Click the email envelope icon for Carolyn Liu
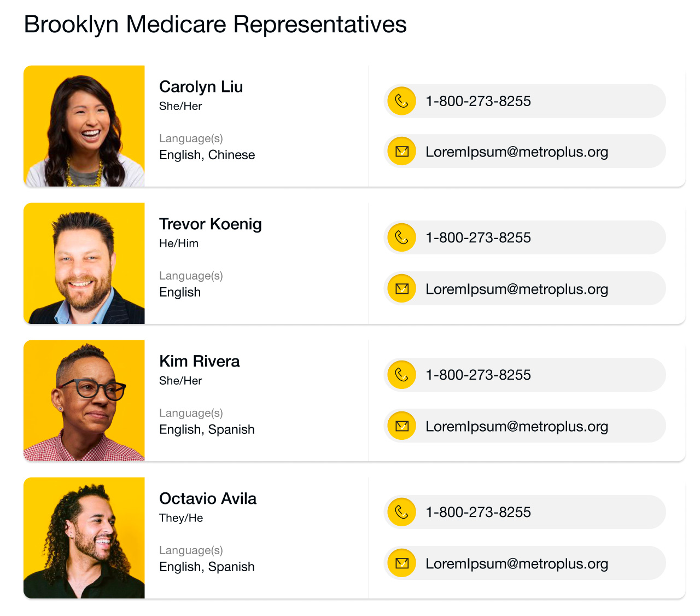700x616 pixels. [402, 152]
